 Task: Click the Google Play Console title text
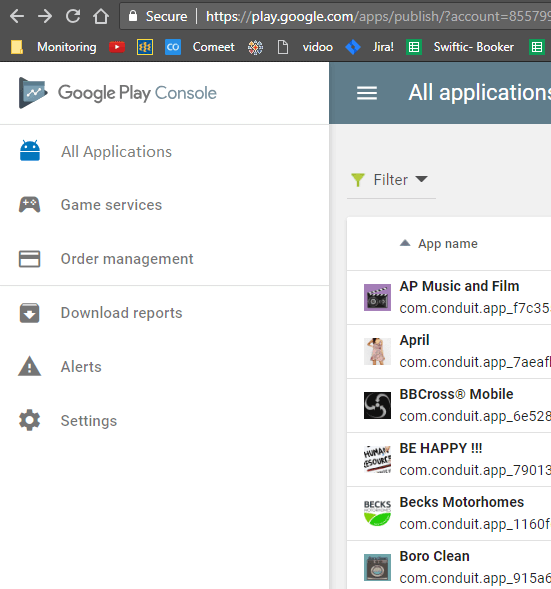click(137, 93)
